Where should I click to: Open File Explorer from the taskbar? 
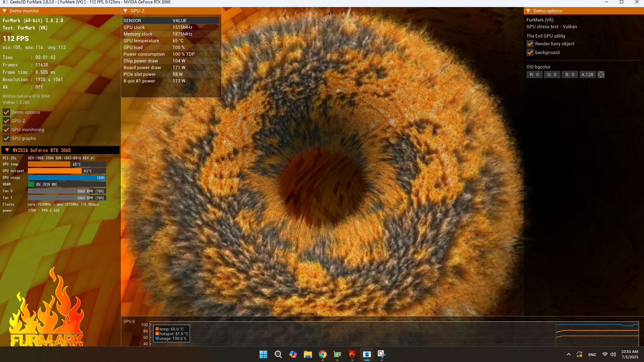pos(308,354)
